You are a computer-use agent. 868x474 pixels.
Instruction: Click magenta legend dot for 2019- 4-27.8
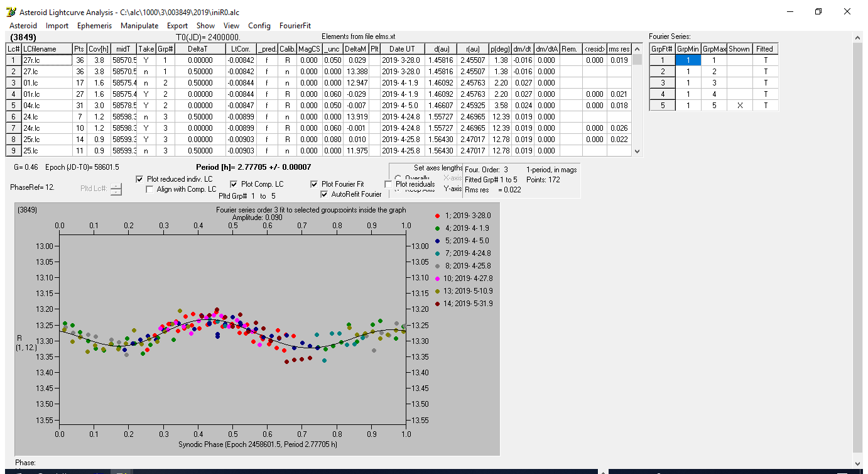coord(437,278)
